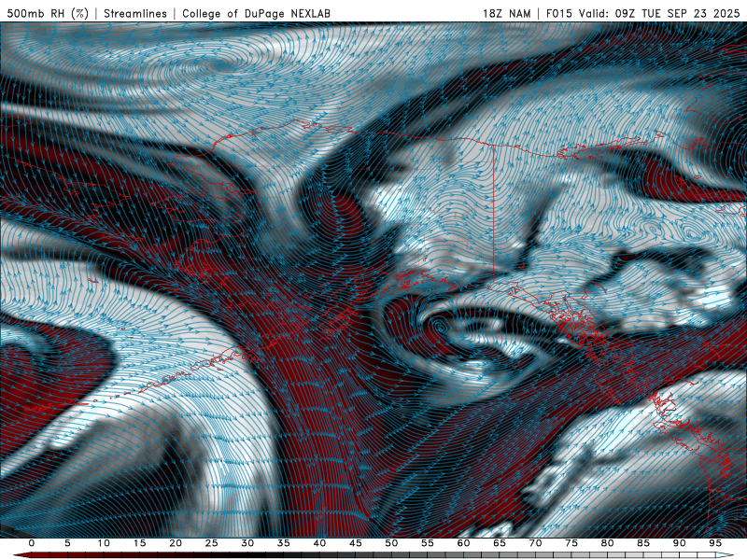The image size is (747, 560).
Task: Click the colorbar label '65'
Action: point(500,543)
